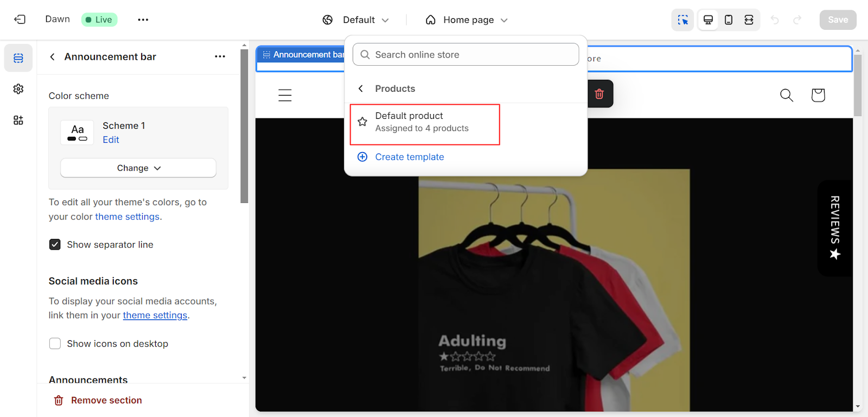Image resolution: width=868 pixels, height=417 pixels.
Task: Click the Remove section button
Action: click(x=98, y=400)
